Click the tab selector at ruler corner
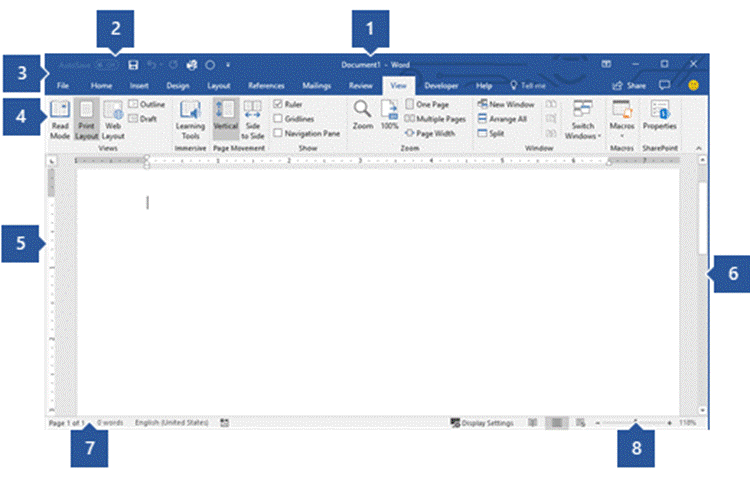This screenshot has height=479, width=750. [52, 161]
